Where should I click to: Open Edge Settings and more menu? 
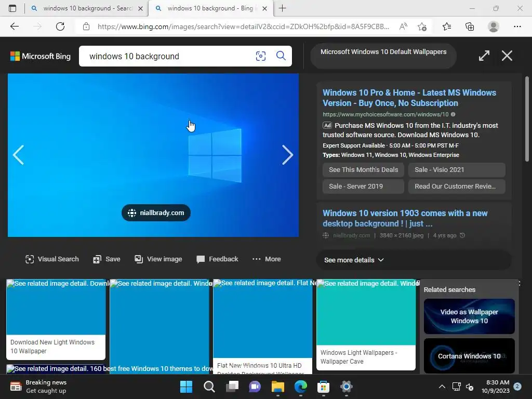[x=517, y=26]
